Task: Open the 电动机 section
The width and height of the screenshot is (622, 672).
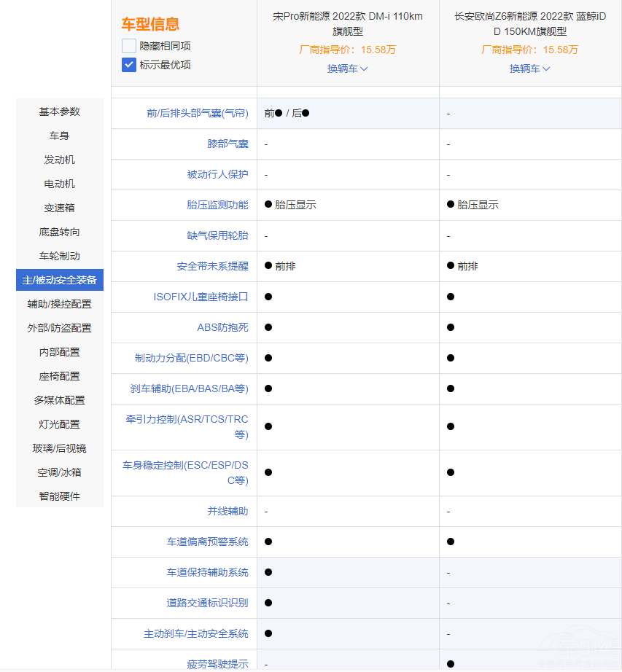Action: (x=60, y=184)
